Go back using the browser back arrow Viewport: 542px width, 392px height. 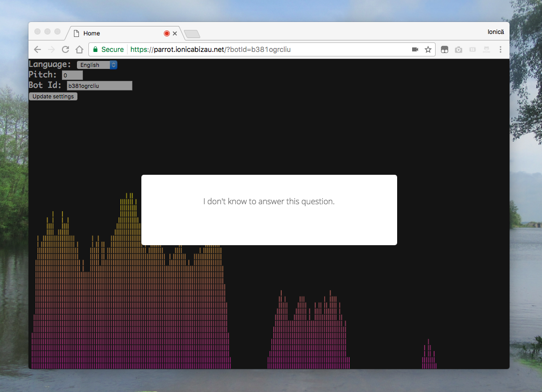click(x=37, y=49)
